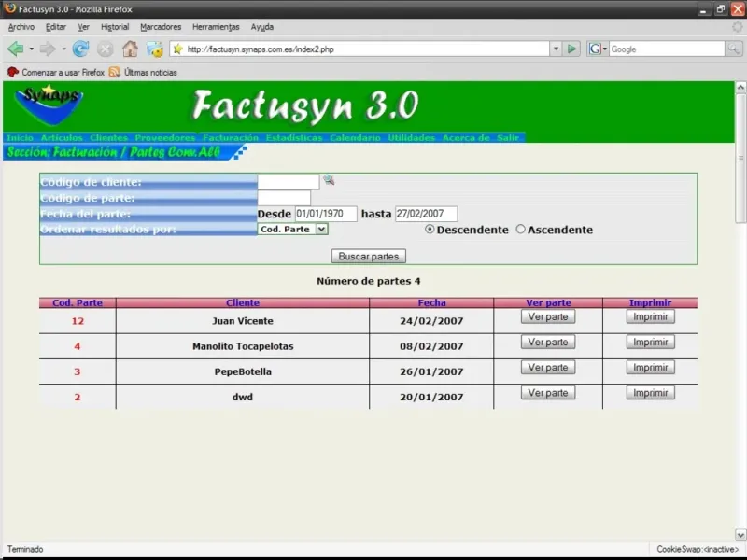Click part code 12 in the table
The height and width of the screenshot is (560, 747).
pos(78,321)
